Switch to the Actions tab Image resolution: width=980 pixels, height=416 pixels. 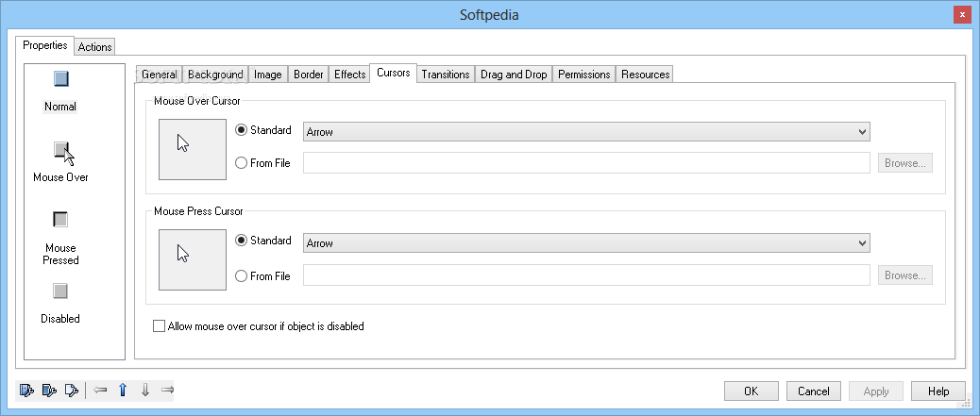pos(95,47)
